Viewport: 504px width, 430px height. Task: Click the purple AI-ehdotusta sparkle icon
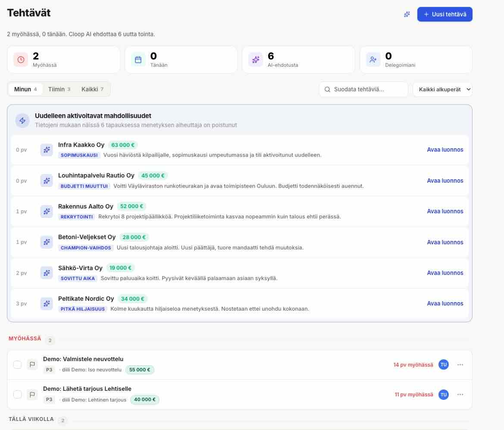256,60
